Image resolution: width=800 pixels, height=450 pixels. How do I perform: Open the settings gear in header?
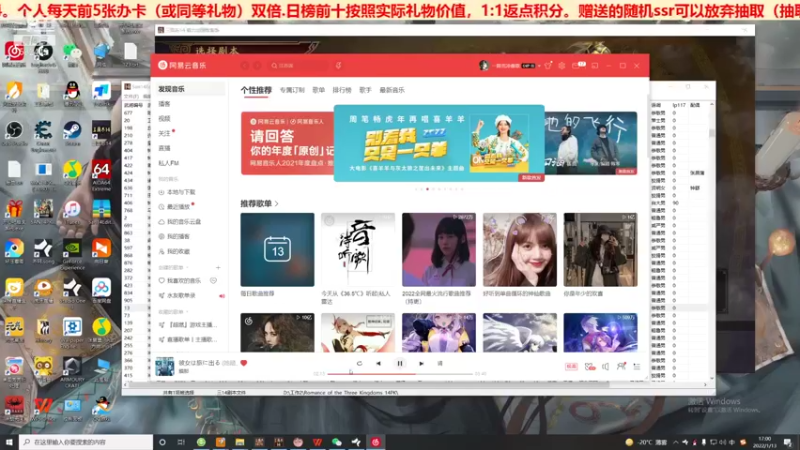coord(562,65)
